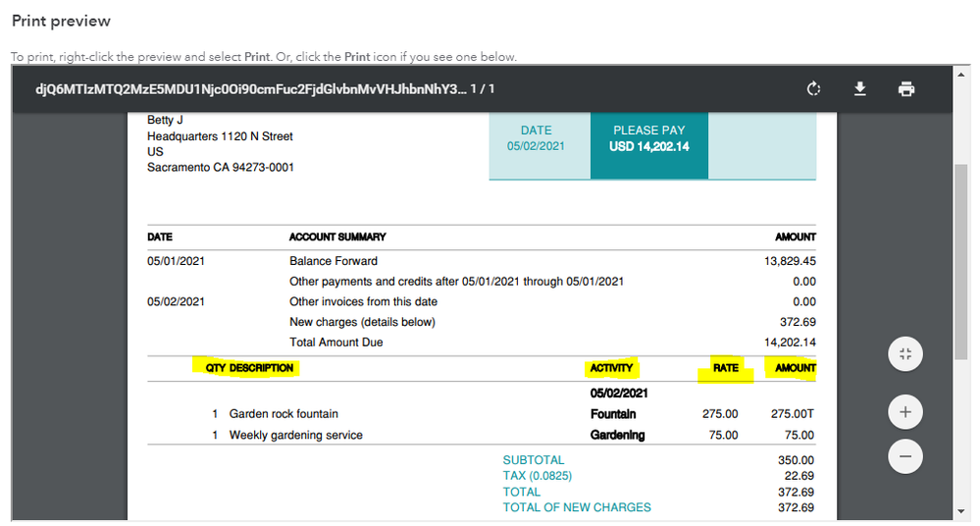980x526 pixels.
Task: Click the page number indicator 1 / 1
Action: 483,89
